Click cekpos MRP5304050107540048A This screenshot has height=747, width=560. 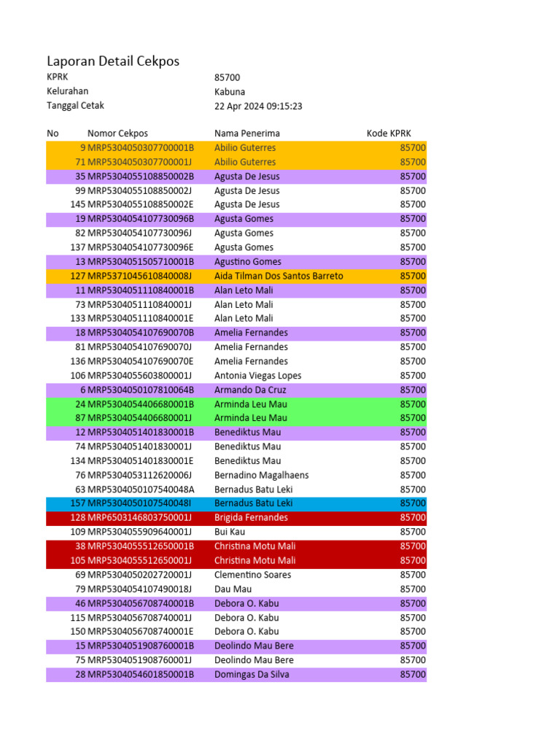[x=141, y=489]
